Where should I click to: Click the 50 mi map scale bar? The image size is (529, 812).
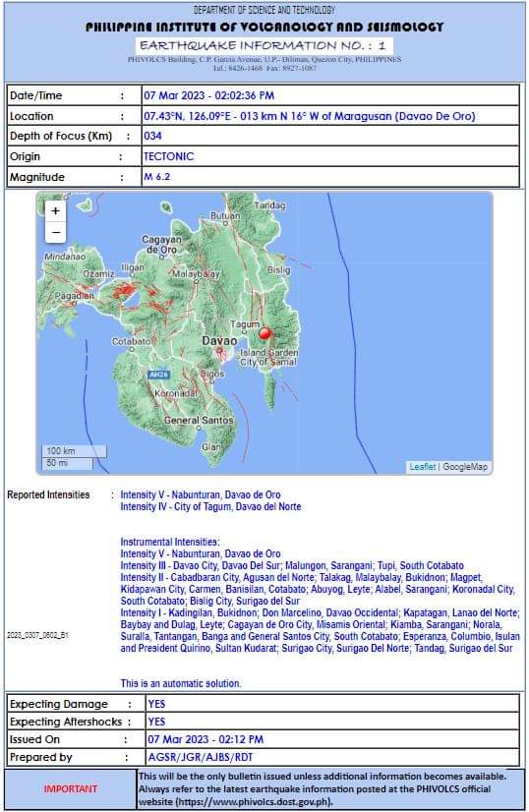[68, 463]
